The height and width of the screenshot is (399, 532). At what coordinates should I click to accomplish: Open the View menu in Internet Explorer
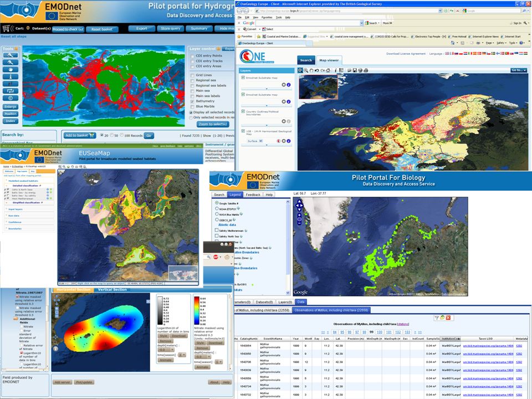pos(255,17)
